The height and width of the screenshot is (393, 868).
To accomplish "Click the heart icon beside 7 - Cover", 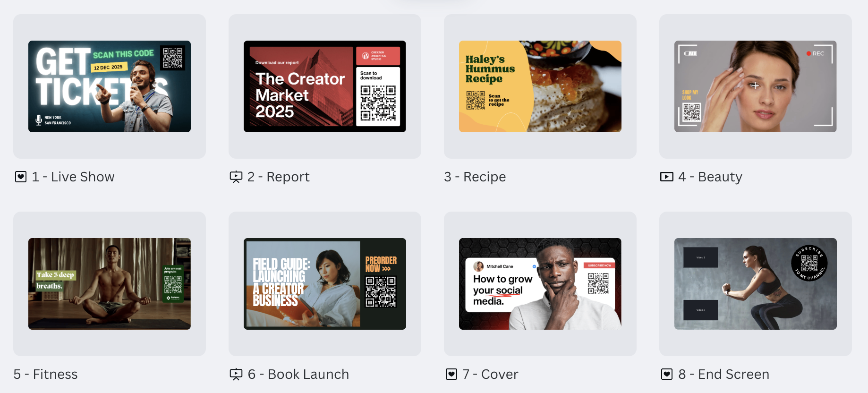I will pyautogui.click(x=451, y=375).
